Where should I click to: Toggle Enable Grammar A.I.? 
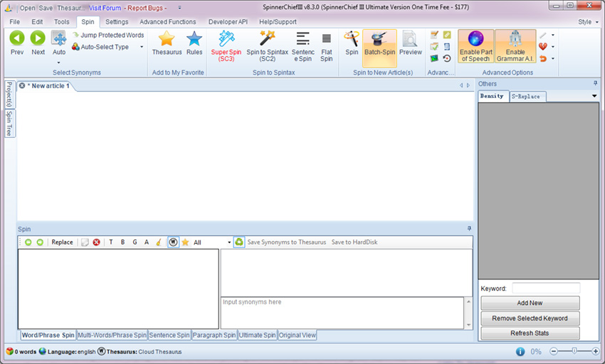click(515, 46)
